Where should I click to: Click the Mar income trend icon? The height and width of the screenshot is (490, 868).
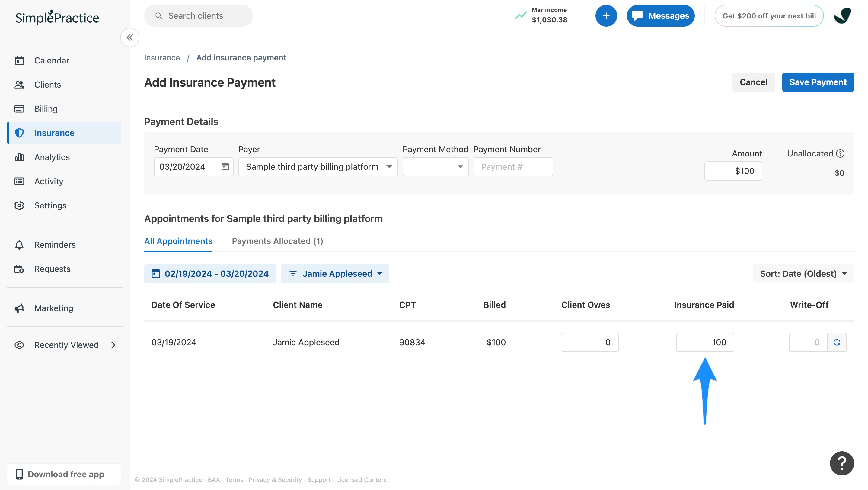coord(521,15)
